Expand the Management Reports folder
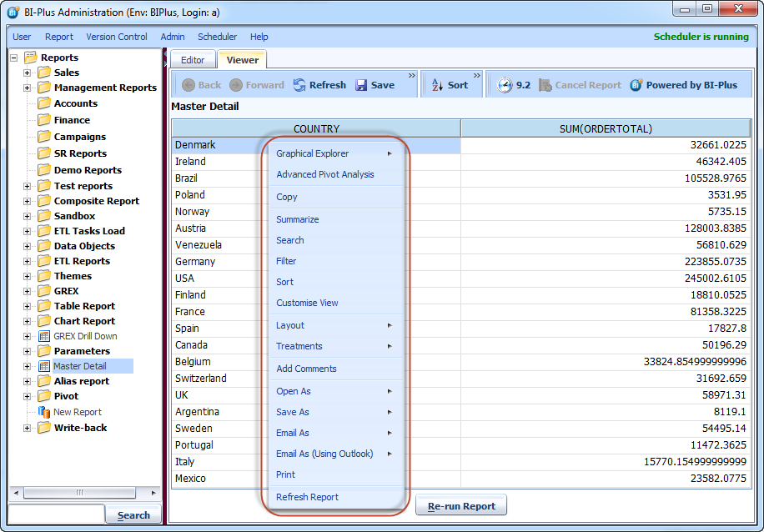 coord(27,88)
